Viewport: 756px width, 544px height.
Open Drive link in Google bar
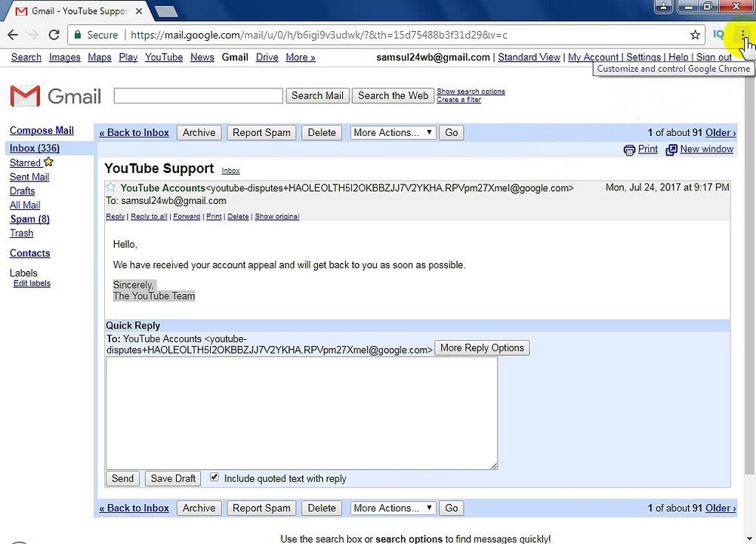coord(267,57)
